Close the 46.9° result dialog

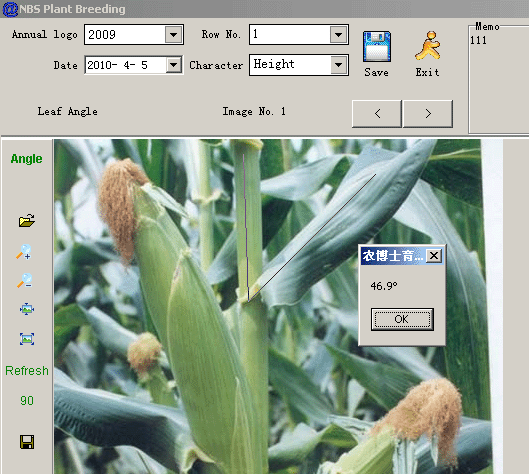tap(434, 256)
